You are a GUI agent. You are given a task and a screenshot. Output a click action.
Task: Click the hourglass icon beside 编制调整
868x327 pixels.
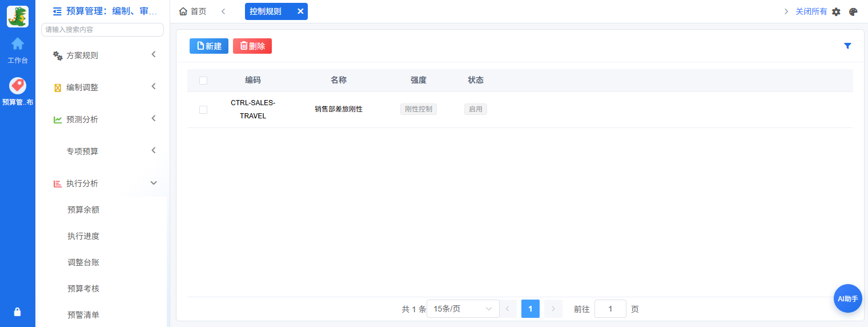click(x=58, y=87)
